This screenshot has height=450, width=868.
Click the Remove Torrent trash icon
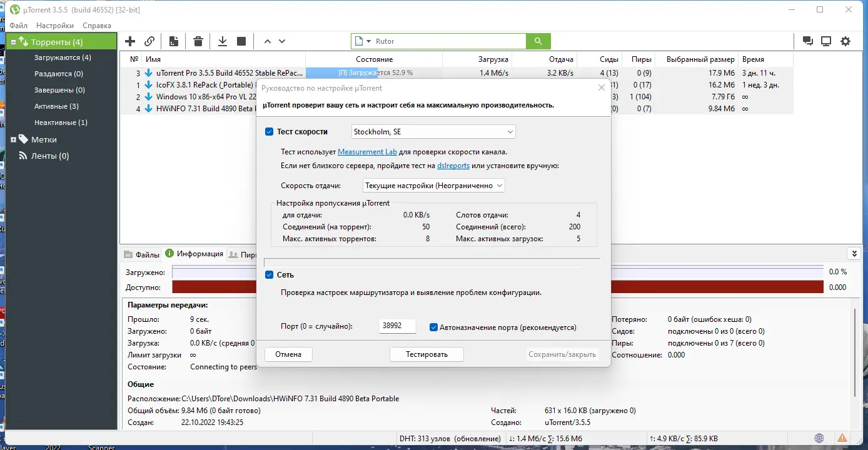(198, 41)
